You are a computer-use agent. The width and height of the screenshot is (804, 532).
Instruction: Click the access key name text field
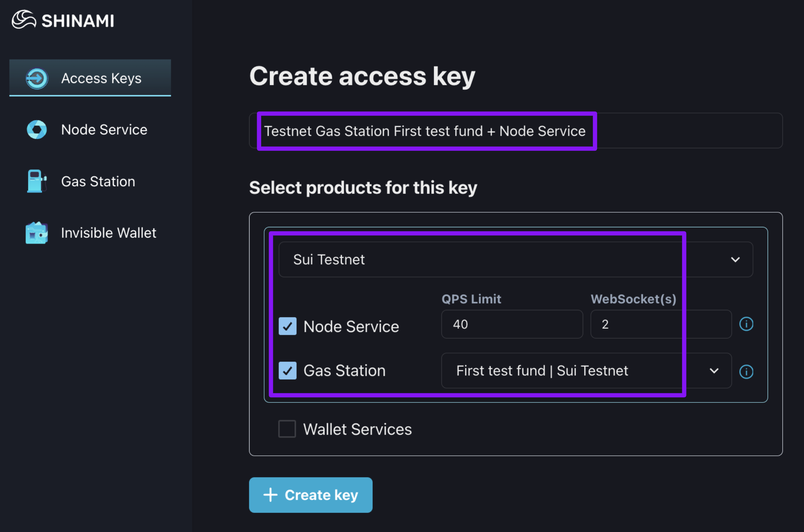516,131
